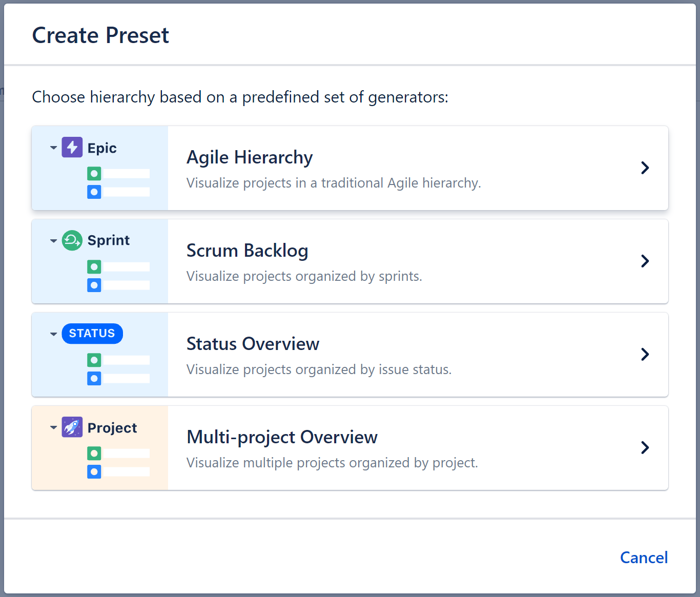Click the chevron on the Agile Hierarchy row
The height and width of the screenshot is (597, 700).
[x=645, y=168]
